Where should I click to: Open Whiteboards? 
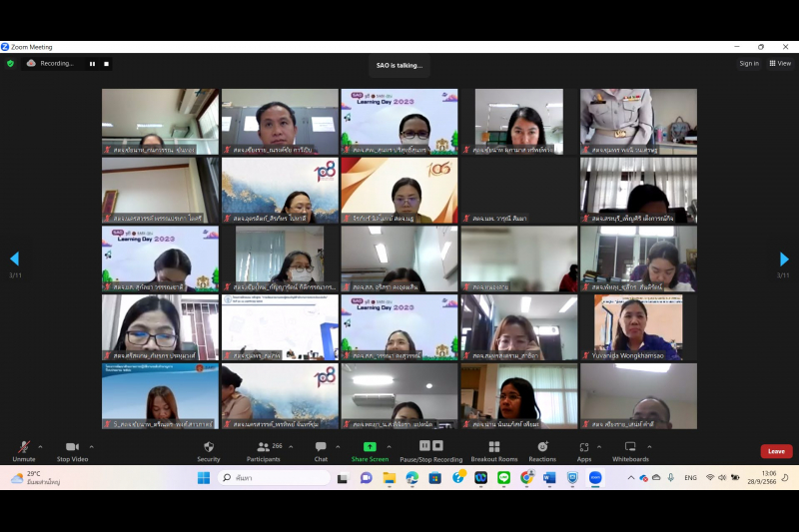(630, 448)
